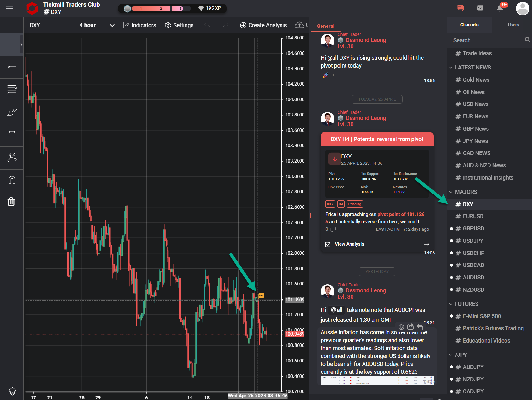Select the brush drawing tool
The image size is (532, 400).
pos(12,112)
